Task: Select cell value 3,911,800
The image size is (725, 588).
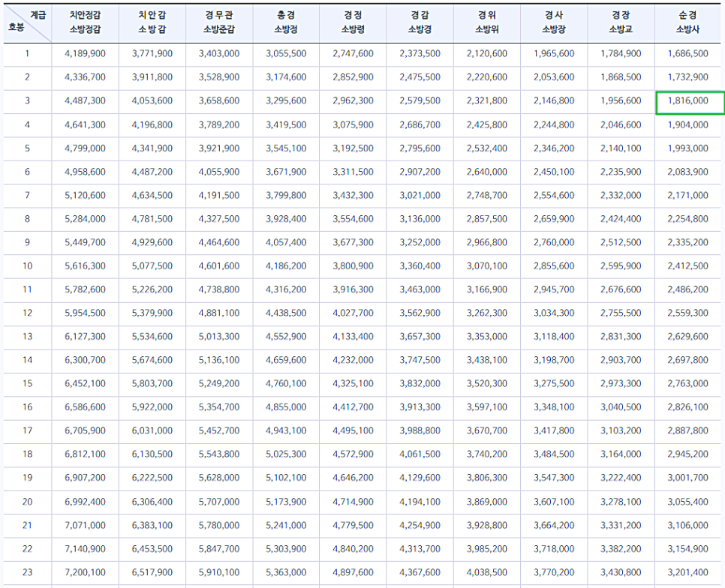Action: click(152, 77)
